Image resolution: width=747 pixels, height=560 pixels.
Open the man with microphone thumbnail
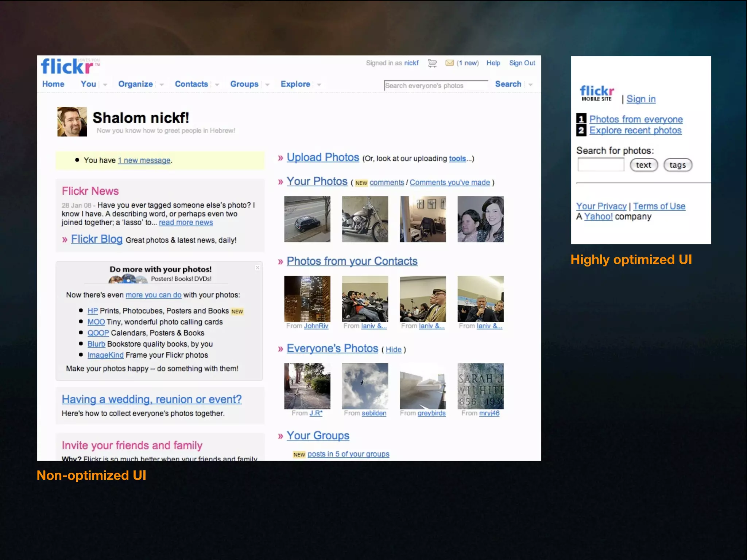(x=481, y=299)
